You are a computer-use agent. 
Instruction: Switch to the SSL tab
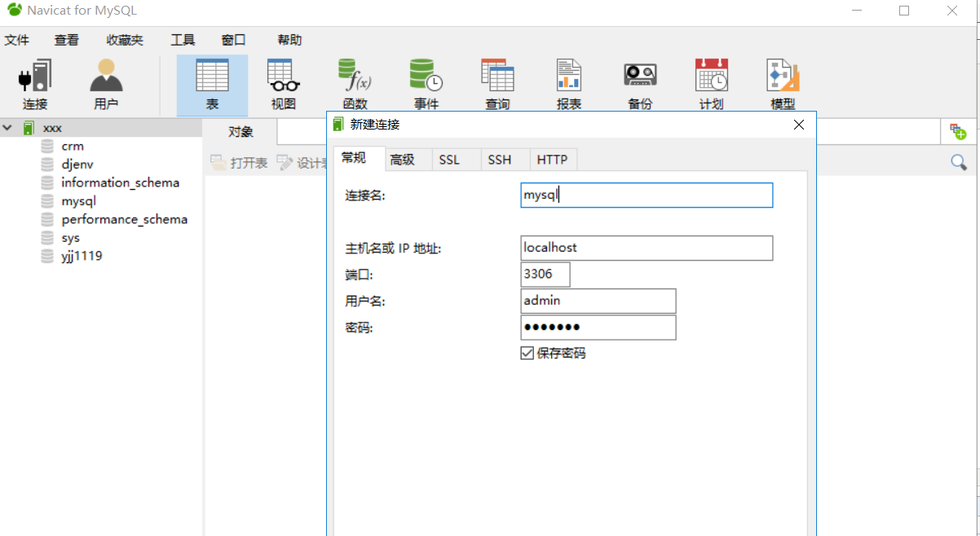449,160
